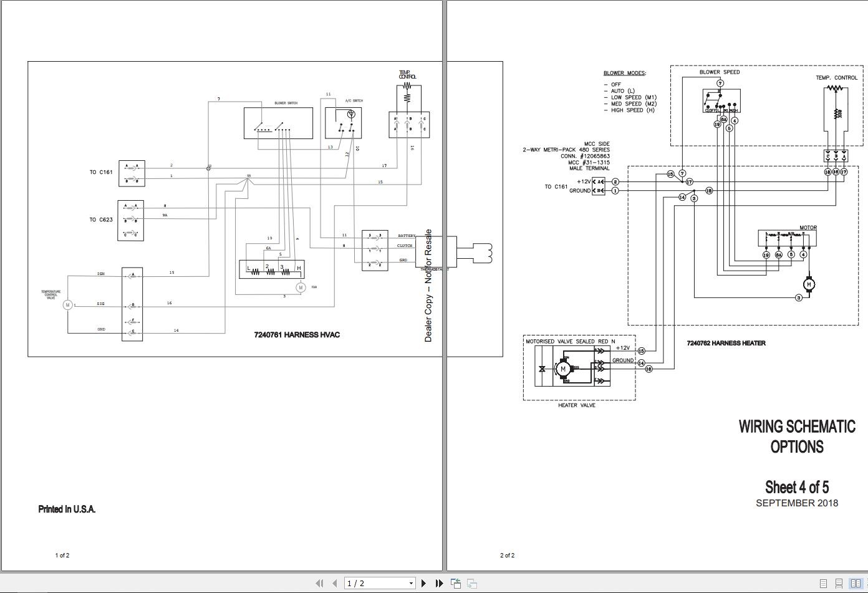Image resolution: width=868 pixels, height=593 pixels.
Task: Advance to the next page
Action: (x=424, y=583)
